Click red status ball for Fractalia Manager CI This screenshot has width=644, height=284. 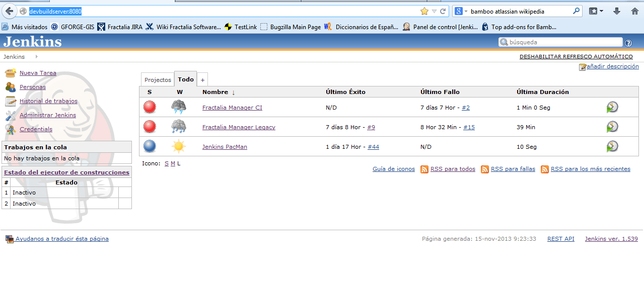[x=150, y=107]
